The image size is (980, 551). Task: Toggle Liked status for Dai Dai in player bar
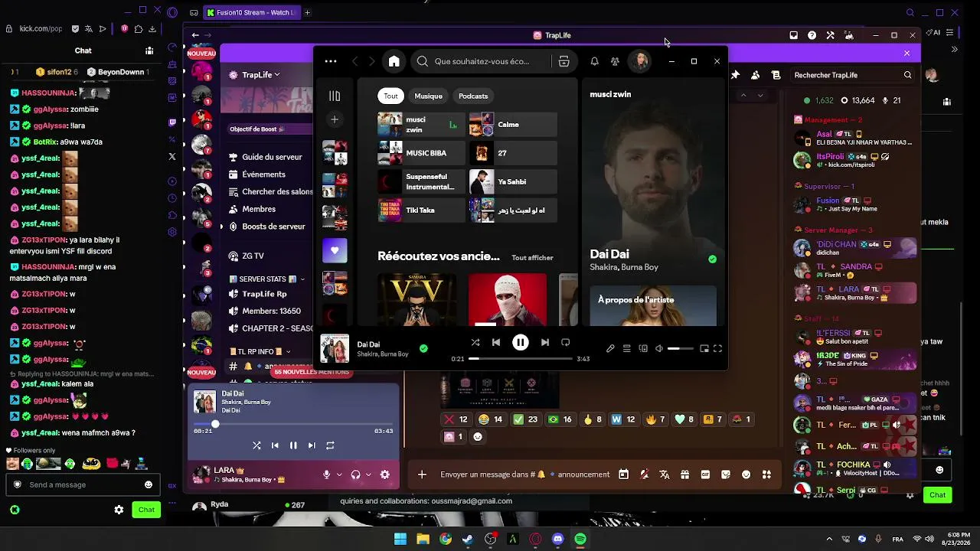click(x=423, y=348)
